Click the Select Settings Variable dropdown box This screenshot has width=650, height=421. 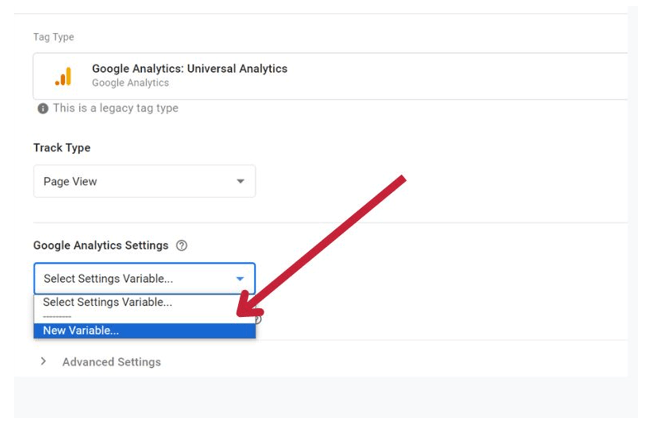(144, 278)
